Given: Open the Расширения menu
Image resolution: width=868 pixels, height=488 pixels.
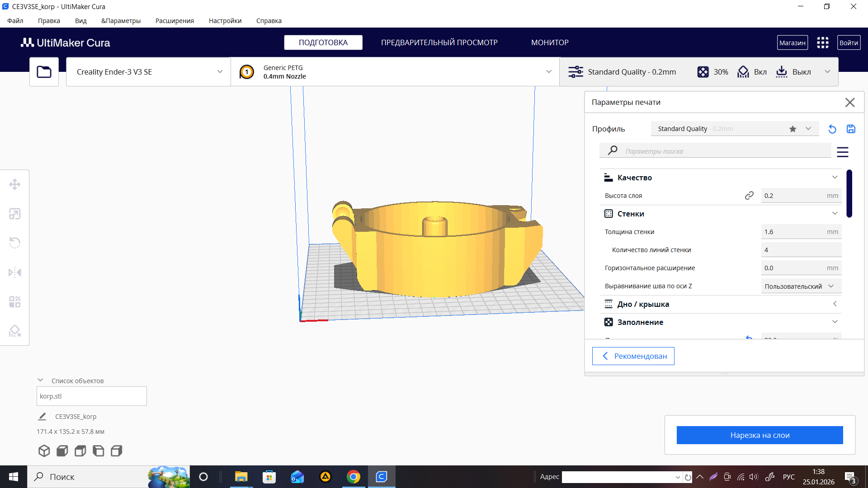Looking at the screenshot, I should point(175,21).
